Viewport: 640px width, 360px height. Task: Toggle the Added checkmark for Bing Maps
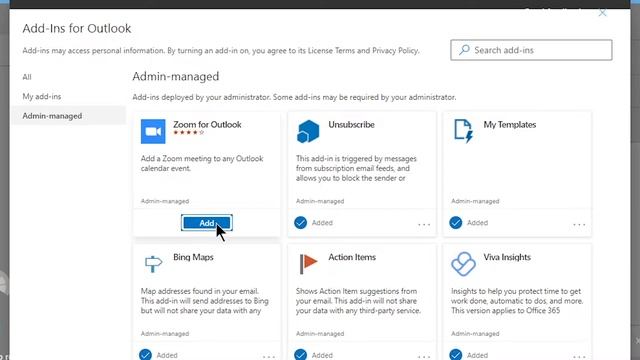[145, 355]
